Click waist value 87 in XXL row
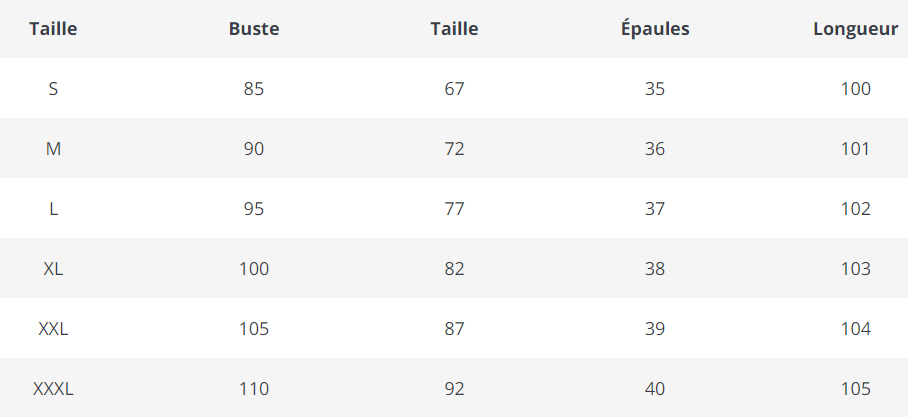This screenshot has width=908, height=417. [454, 329]
